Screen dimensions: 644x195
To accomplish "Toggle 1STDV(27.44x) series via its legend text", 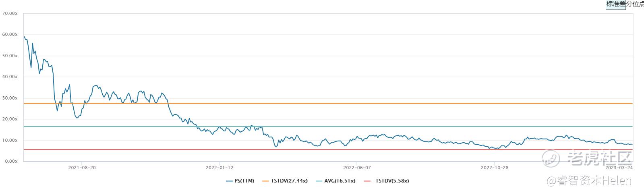I will 289,181.
